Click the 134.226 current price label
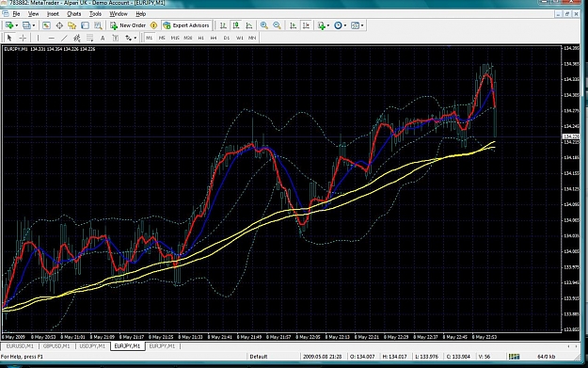Image resolution: width=588 pixels, height=368 pixels. 571,136
